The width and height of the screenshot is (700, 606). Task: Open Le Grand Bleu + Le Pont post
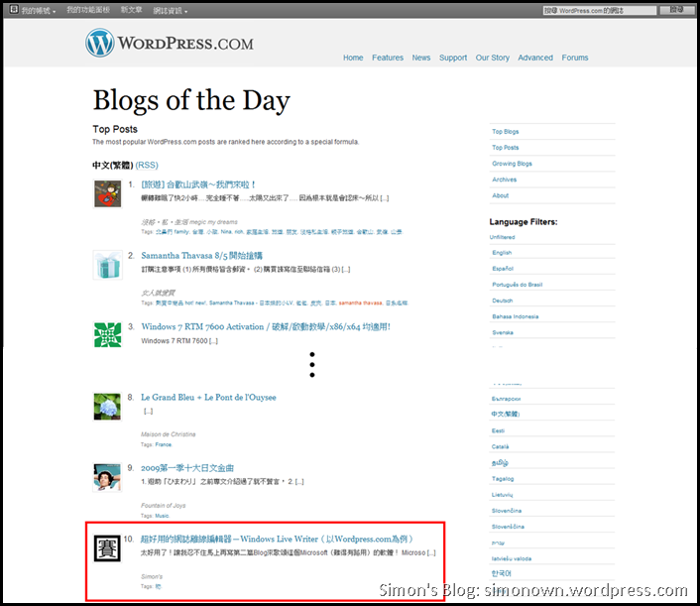208,397
